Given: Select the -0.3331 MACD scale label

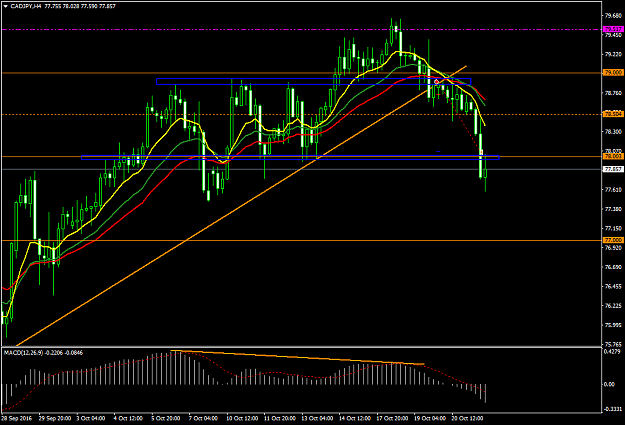Looking at the screenshot, I should tap(613, 409).
